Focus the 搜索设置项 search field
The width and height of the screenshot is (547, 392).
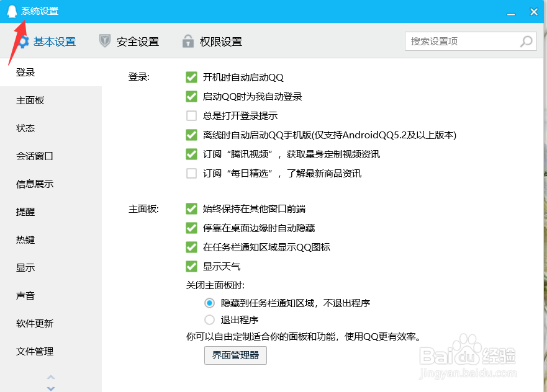coord(471,42)
